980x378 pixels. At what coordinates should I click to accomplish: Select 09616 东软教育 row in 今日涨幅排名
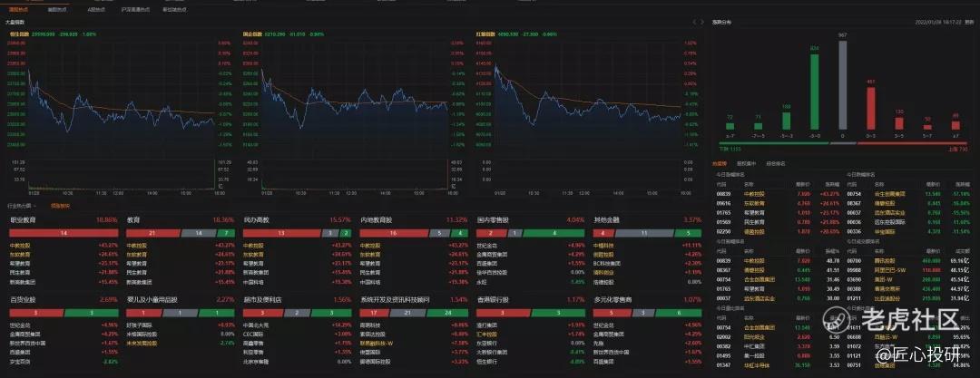[777, 203]
